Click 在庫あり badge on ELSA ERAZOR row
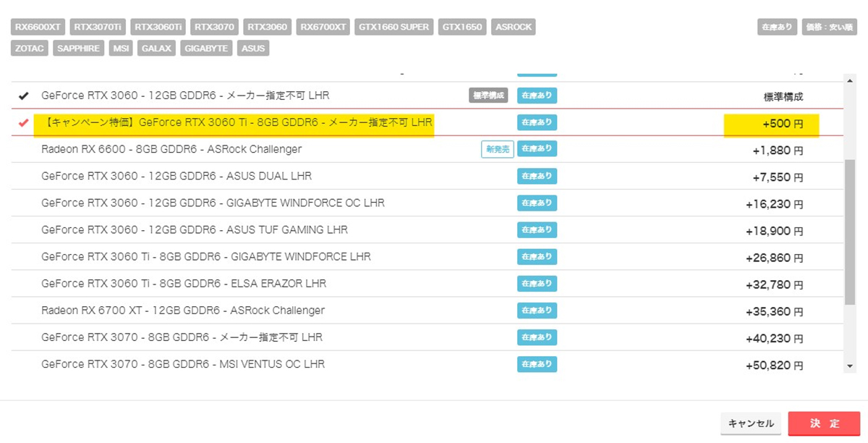 point(537,283)
